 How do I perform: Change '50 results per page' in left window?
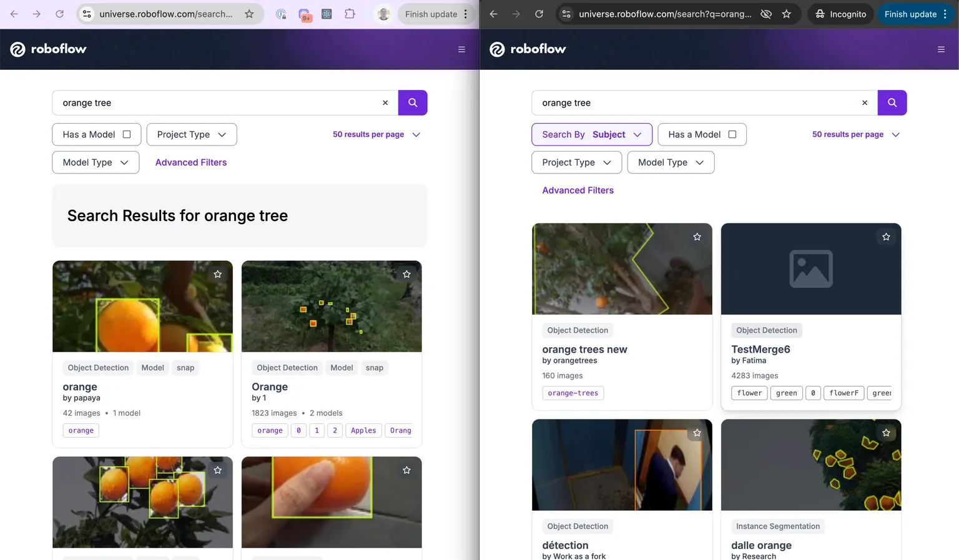tap(376, 134)
